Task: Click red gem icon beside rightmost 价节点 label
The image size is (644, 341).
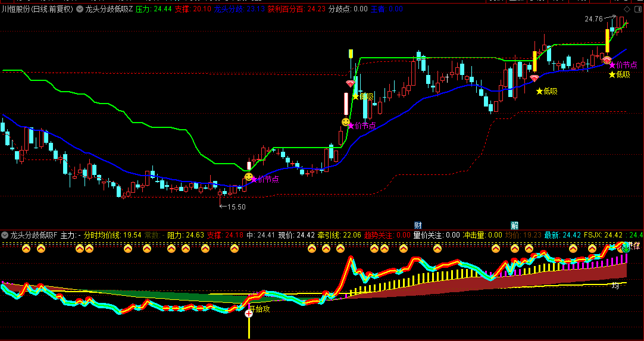Action: coord(607,60)
